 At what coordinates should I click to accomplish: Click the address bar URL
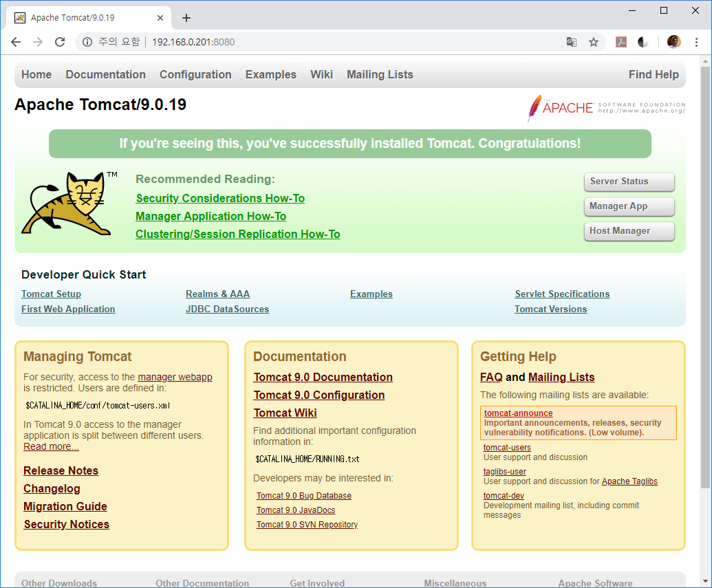pos(193,42)
